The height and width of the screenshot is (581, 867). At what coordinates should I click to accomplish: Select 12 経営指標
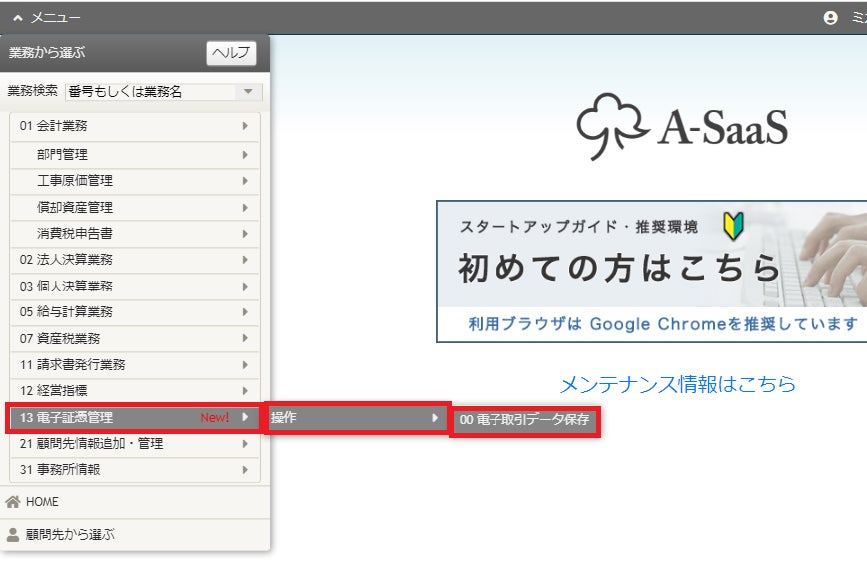coord(135,391)
